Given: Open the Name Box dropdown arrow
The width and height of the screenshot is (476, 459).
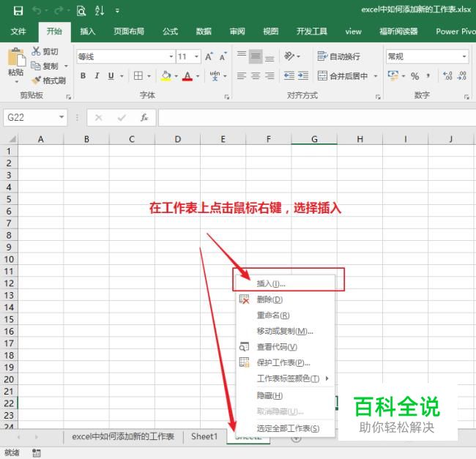Looking at the screenshot, I should (62, 117).
